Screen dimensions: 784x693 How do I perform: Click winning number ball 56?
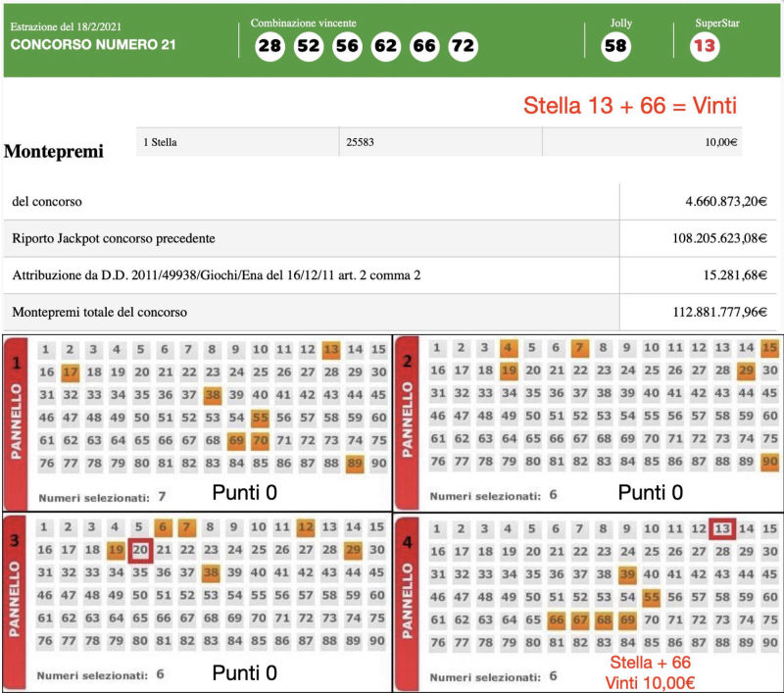pos(347,47)
